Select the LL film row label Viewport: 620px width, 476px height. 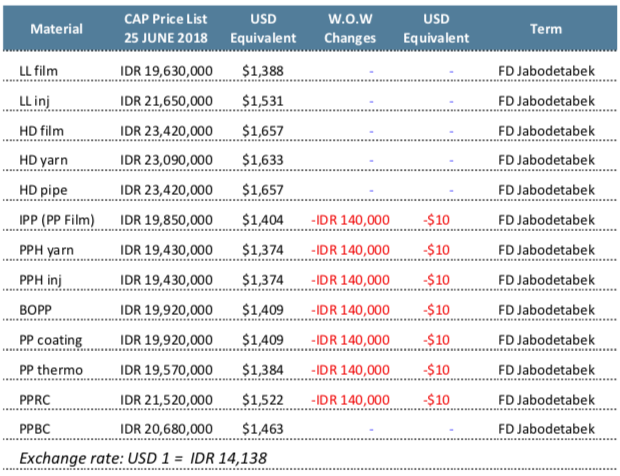(x=39, y=74)
